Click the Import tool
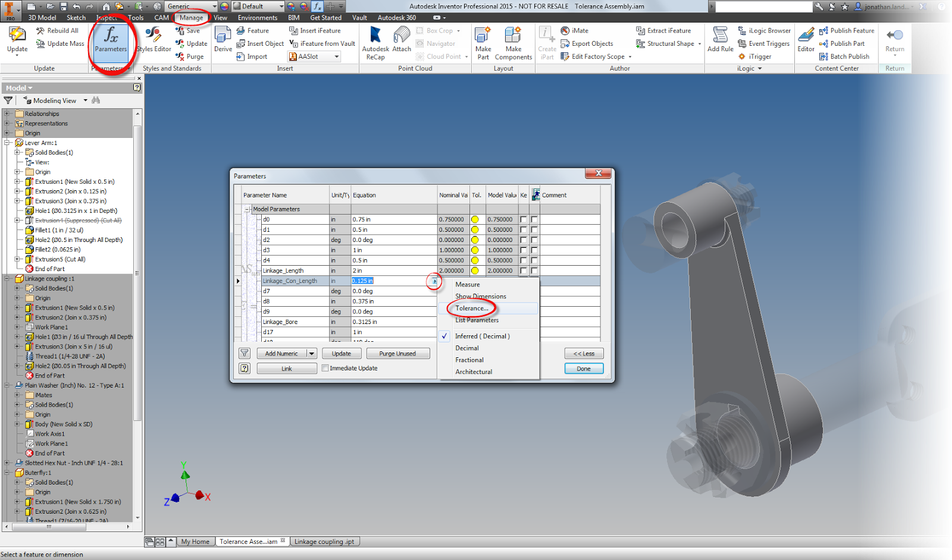Image resolution: width=952 pixels, height=560 pixels. (x=252, y=57)
